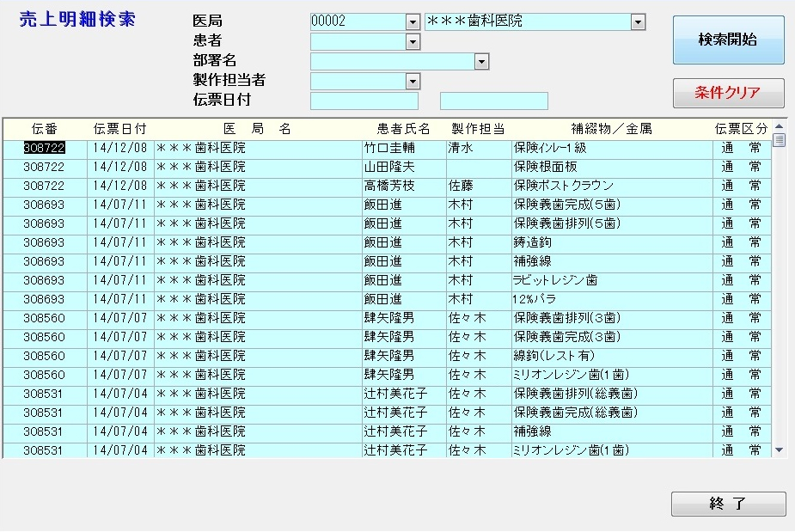Click the scrollbar down arrow in the table

[x=779, y=449]
